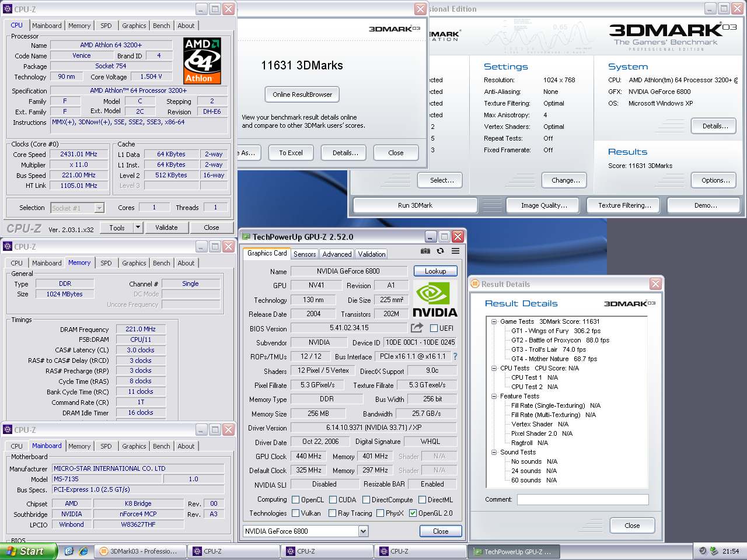Viewport: 747px width, 560px height.
Task: Switch to GPU-Z Sensors tab
Action: tap(305, 254)
